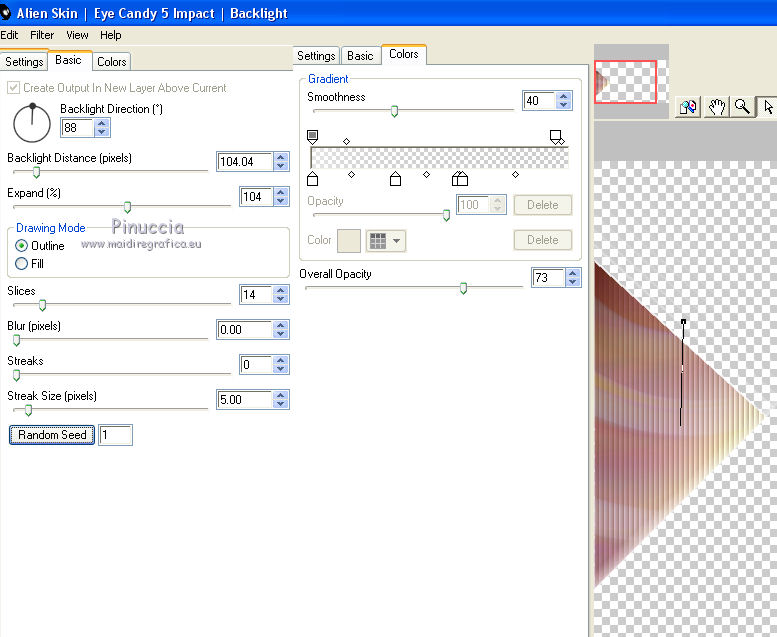Click the rightmost midpoint diamond below gradient bar

[x=515, y=174]
